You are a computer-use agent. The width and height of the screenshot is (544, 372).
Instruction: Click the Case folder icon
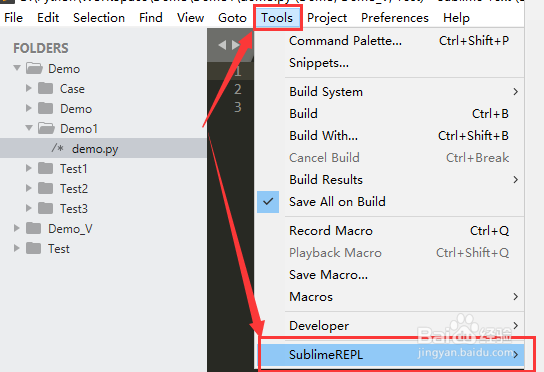[x=45, y=88]
